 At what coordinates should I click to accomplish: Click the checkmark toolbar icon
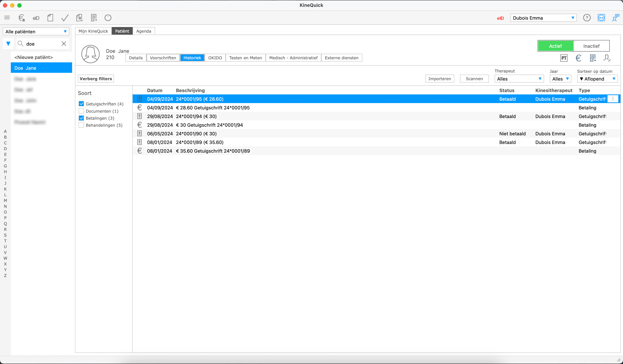pos(65,17)
